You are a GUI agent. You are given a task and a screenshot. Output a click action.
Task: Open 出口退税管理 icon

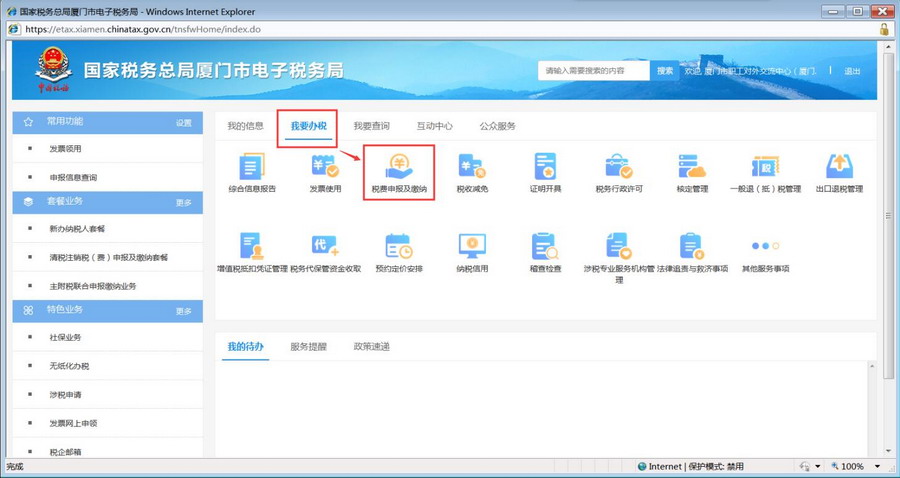pos(839,166)
